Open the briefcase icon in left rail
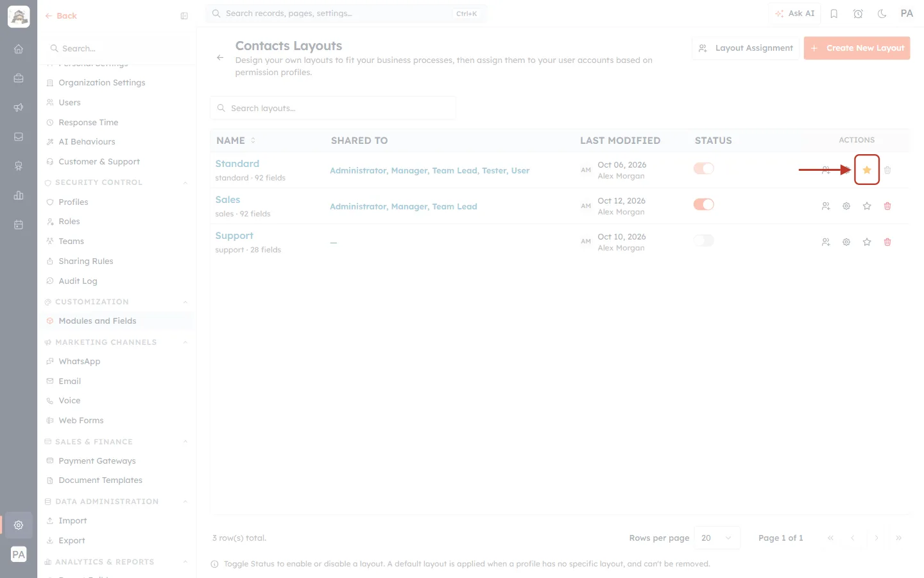This screenshot has width=924, height=578. pos(19,78)
